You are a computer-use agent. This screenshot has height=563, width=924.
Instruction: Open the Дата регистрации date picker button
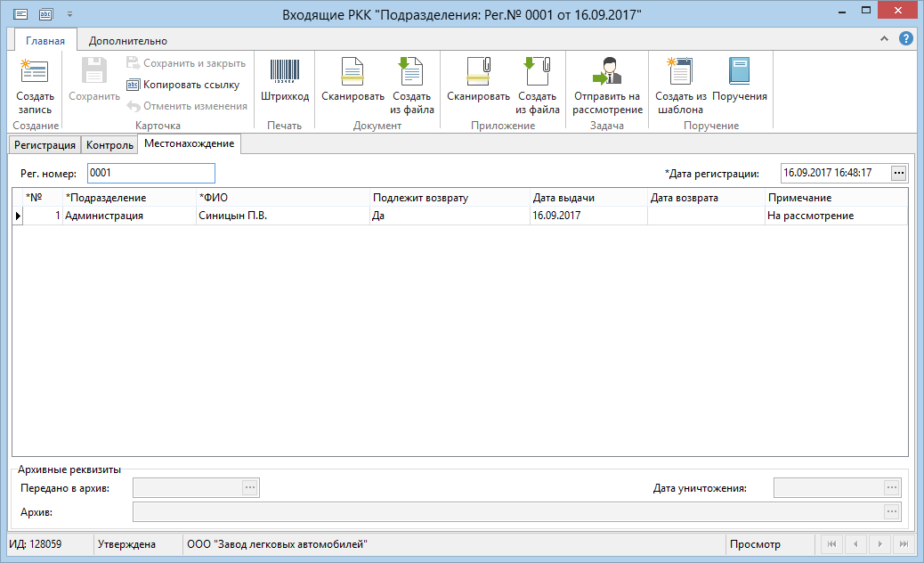click(x=898, y=174)
